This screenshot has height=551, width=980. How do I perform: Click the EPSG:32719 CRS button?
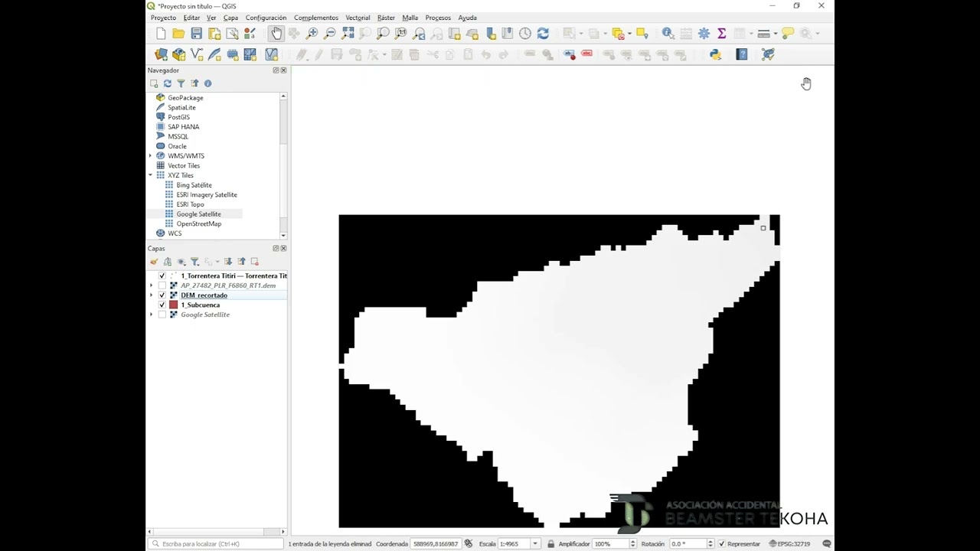[789, 544]
